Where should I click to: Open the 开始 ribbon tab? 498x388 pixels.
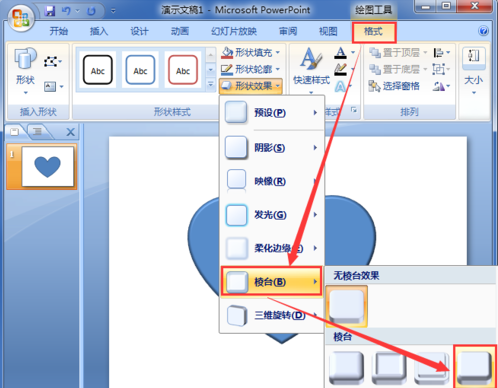[x=58, y=31]
